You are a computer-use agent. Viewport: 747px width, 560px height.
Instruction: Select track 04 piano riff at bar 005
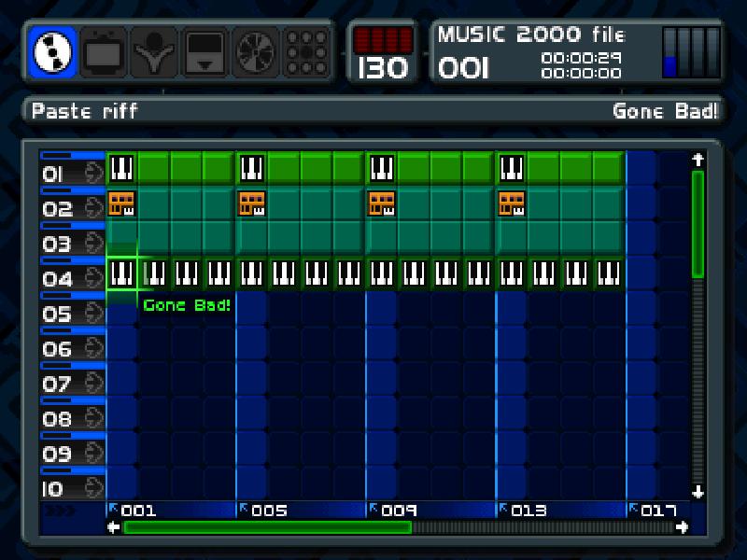pyautogui.click(x=251, y=273)
